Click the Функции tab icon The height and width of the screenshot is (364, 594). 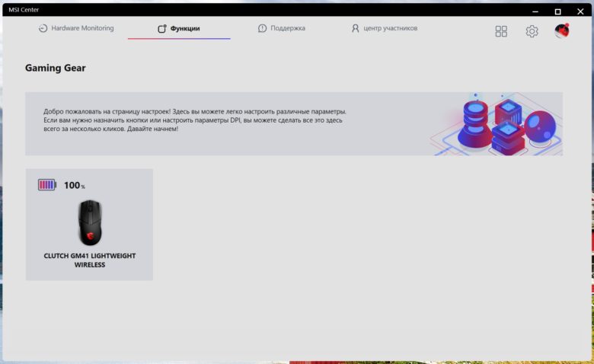click(162, 28)
